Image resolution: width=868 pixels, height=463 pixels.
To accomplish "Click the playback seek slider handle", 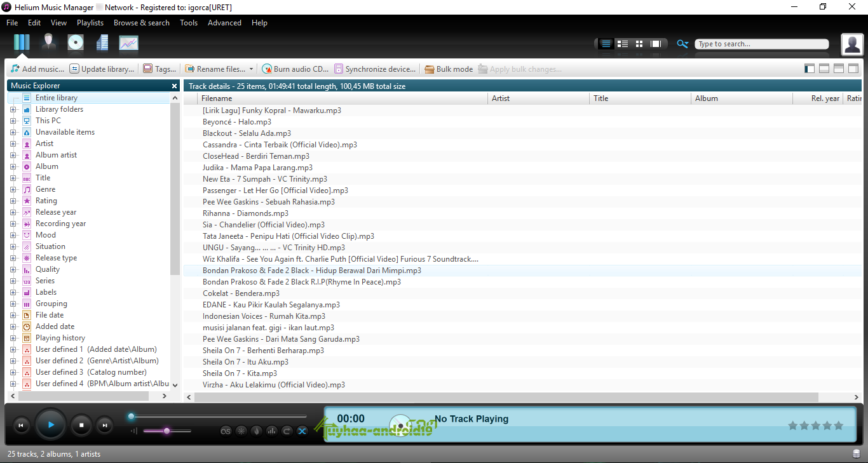I will pyautogui.click(x=131, y=417).
